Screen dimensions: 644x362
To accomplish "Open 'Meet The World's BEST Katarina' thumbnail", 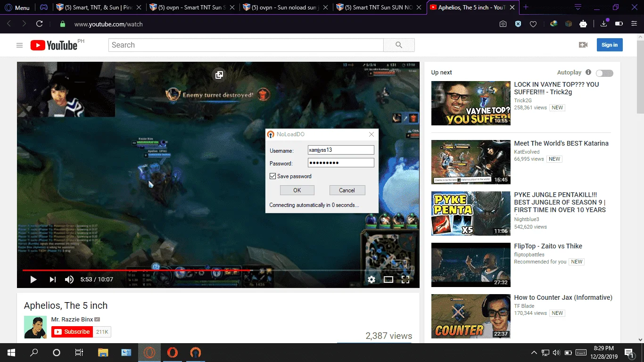I will [471, 162].
